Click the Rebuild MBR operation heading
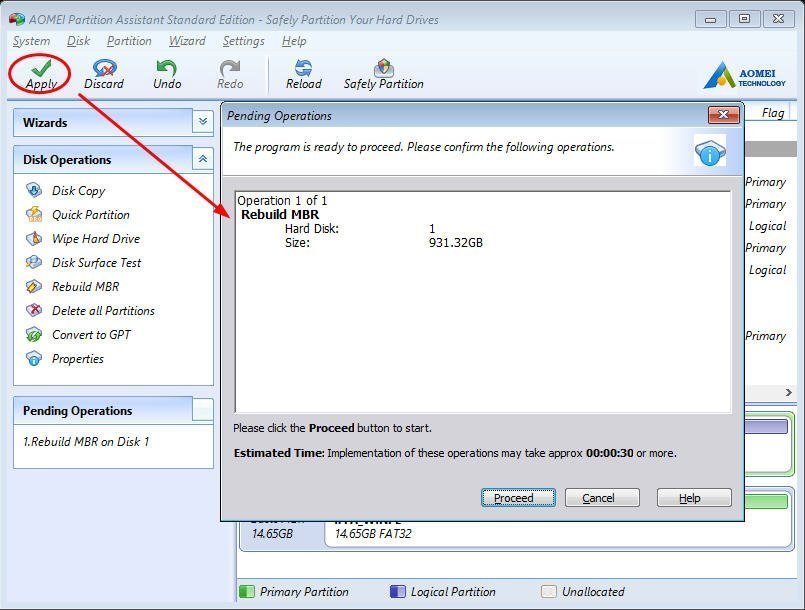 tap(280, 215)
